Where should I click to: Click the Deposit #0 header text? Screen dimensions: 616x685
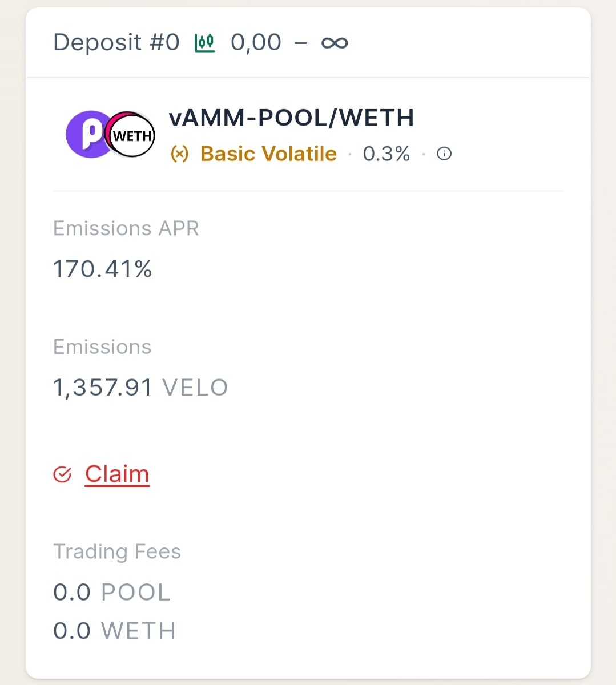(116, 43)
